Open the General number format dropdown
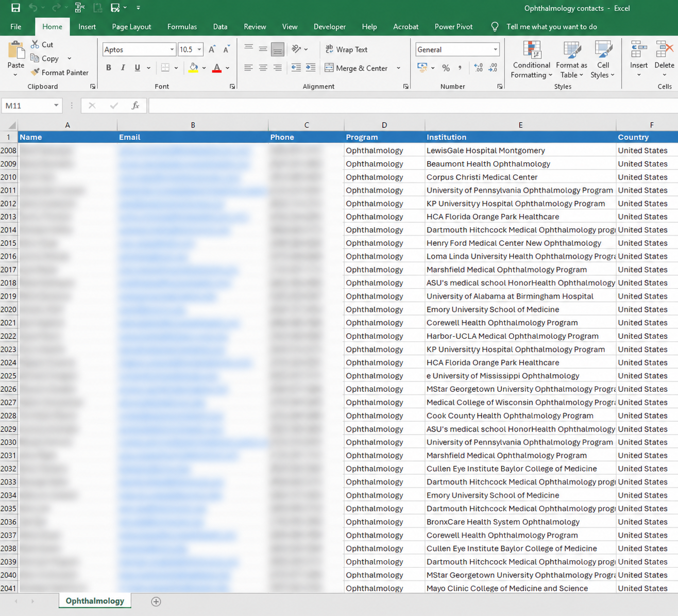The width and height of the screenshot is (678, 616). tap(496, 49)
